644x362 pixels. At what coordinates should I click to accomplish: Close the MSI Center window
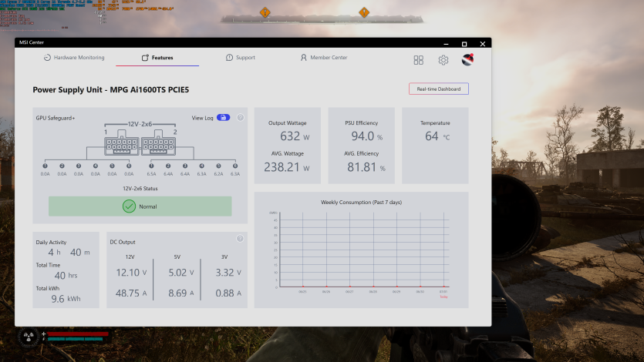point(483,44)
